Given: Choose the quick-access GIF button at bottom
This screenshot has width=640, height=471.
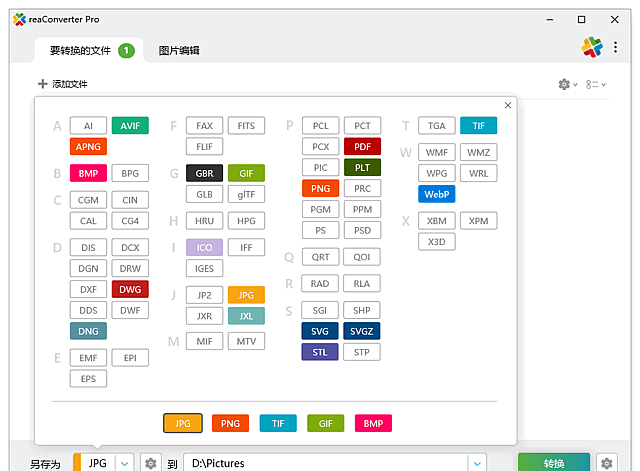Looking at the screenshot, I should pyautogui.click(x=326, y=423).
